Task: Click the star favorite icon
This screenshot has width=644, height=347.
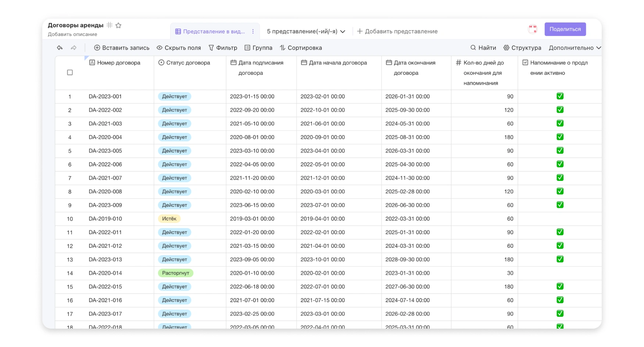Action: [118, 25]
